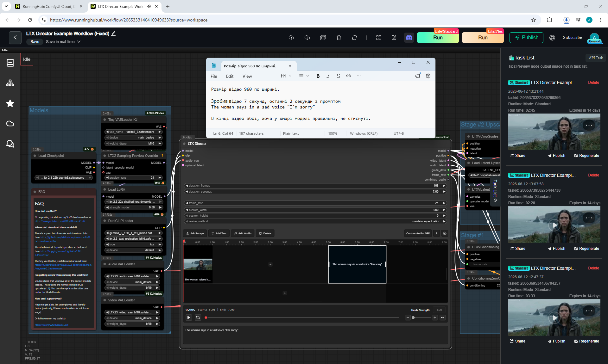
Task: Click the trash can icon in the top toolbar
Action: pyautogui.click(x=339, y=38)
